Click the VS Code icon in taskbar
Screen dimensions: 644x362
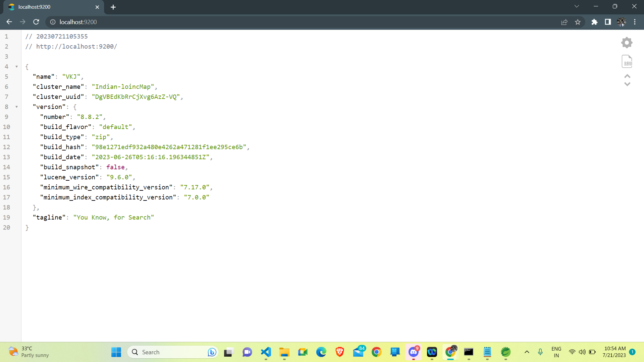(x=266, y=352)
